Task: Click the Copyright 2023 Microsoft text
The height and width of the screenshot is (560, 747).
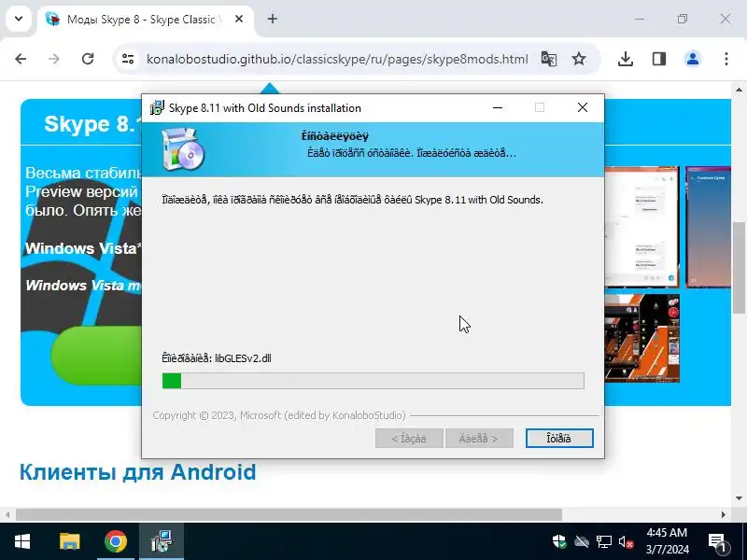Action: pos(278,415)
